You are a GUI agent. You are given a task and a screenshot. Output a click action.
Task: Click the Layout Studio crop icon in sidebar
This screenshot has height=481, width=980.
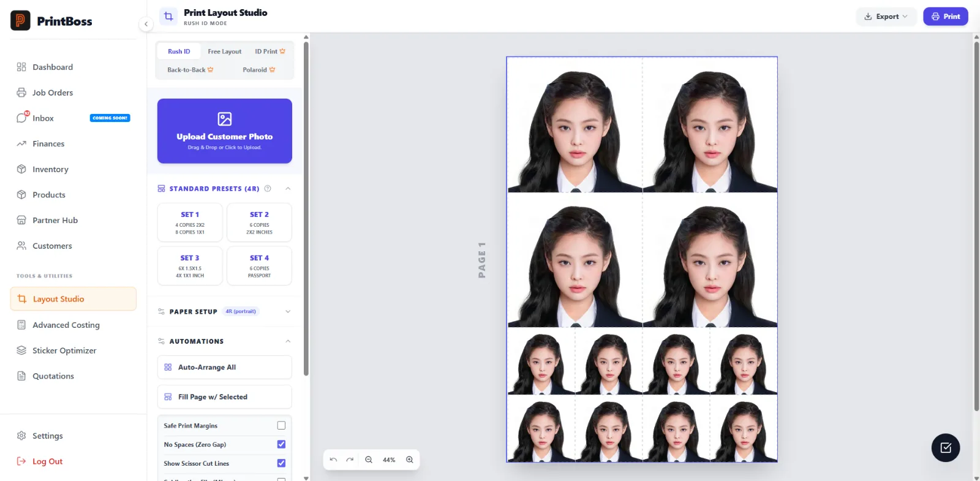(22, 299)
